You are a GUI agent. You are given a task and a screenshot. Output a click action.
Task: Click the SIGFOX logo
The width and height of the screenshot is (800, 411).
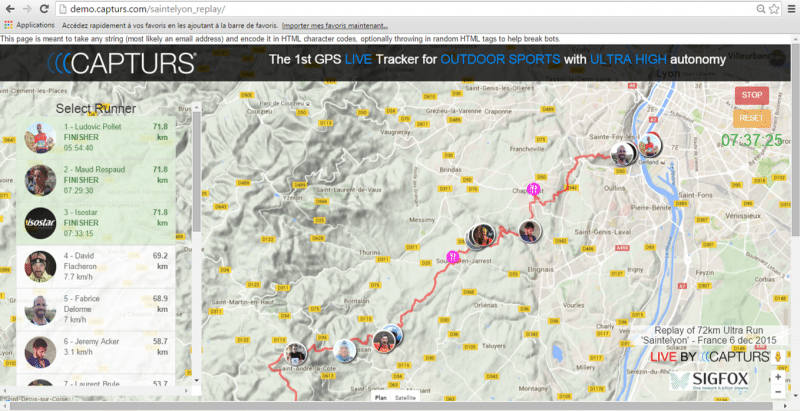point(710,380)
